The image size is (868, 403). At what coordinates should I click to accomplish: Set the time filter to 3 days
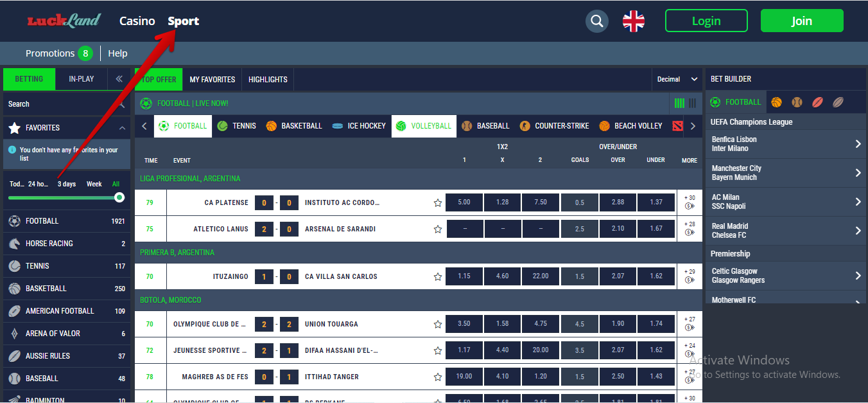(67, 184)
